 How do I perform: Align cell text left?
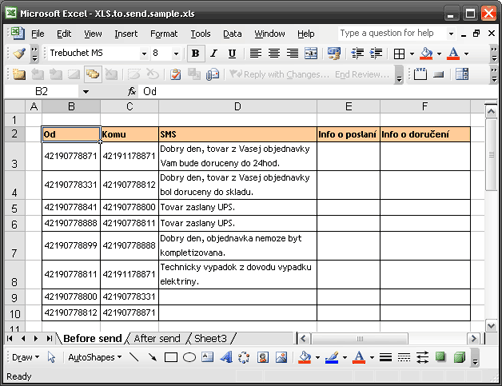256,53
